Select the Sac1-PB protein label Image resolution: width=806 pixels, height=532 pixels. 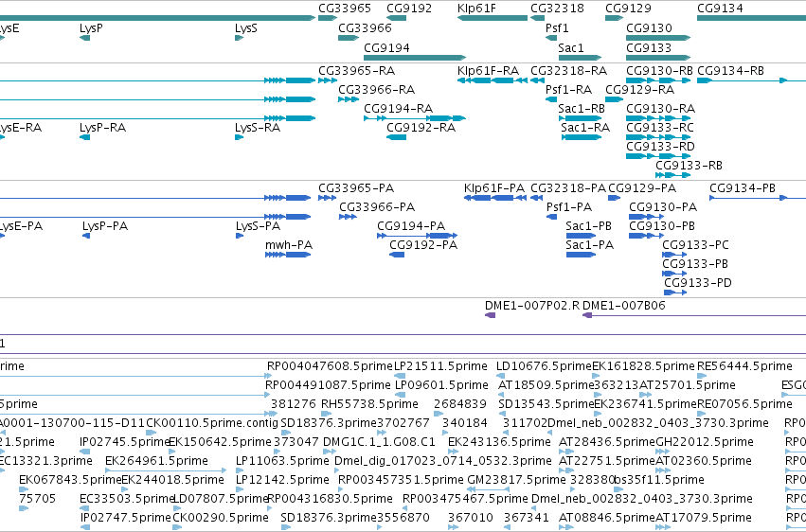coord(588,226)
